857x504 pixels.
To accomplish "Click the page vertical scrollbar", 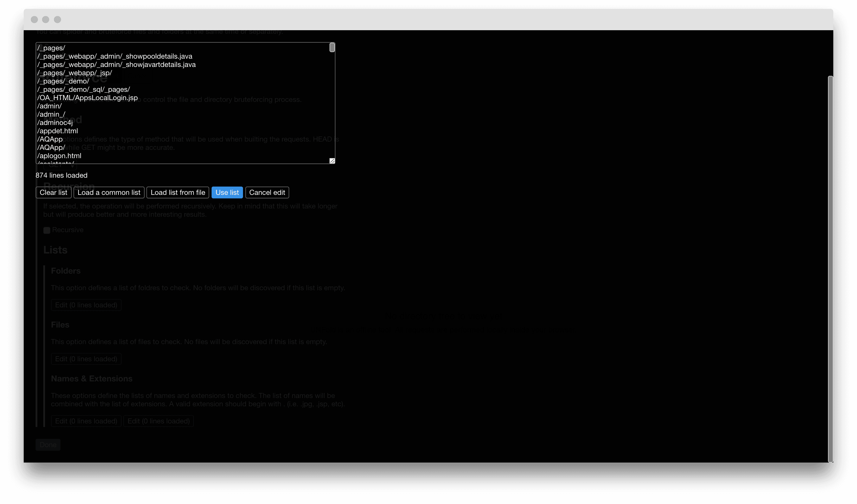I will pyautogui.click(x=830, y=269).
